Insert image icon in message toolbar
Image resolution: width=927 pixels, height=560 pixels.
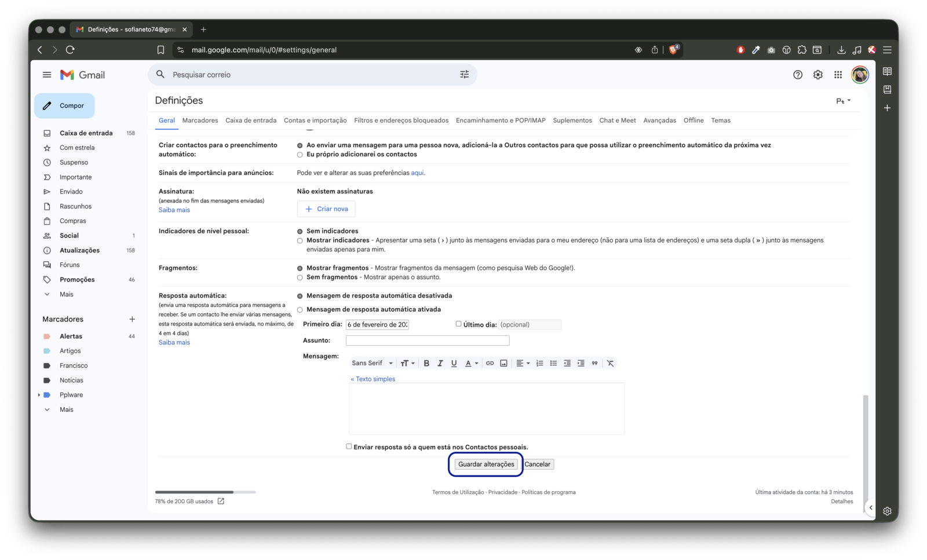coord(503,363)
